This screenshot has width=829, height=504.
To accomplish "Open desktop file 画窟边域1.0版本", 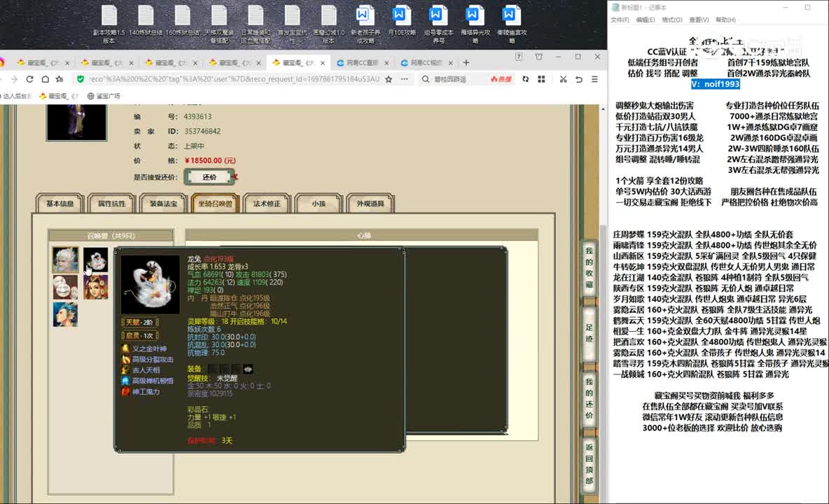I will 328,24.
